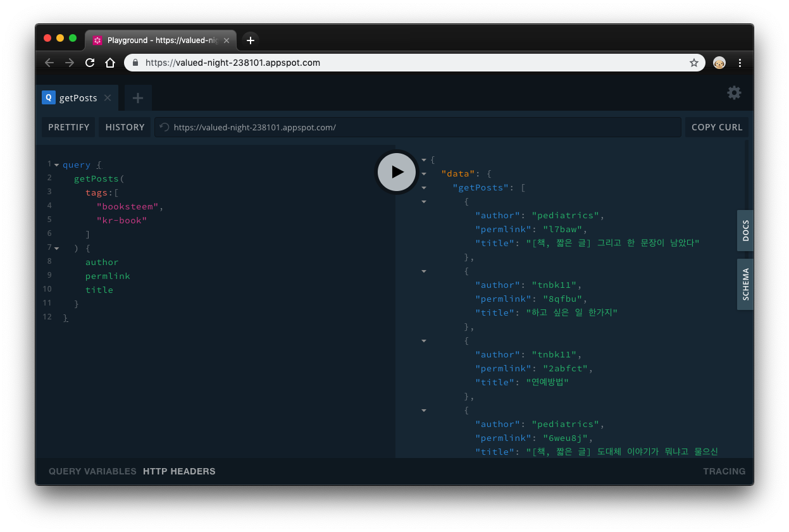
Task: Open the DOCS side panel
Action: tap(745, 231)
